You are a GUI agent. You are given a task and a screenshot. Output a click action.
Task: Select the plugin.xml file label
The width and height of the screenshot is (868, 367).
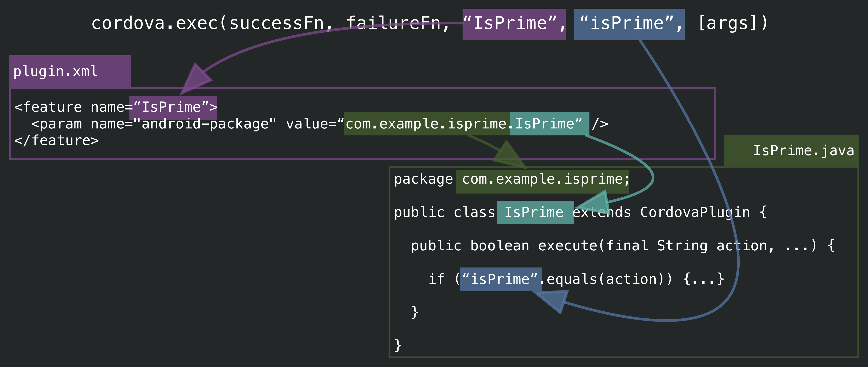70,71
